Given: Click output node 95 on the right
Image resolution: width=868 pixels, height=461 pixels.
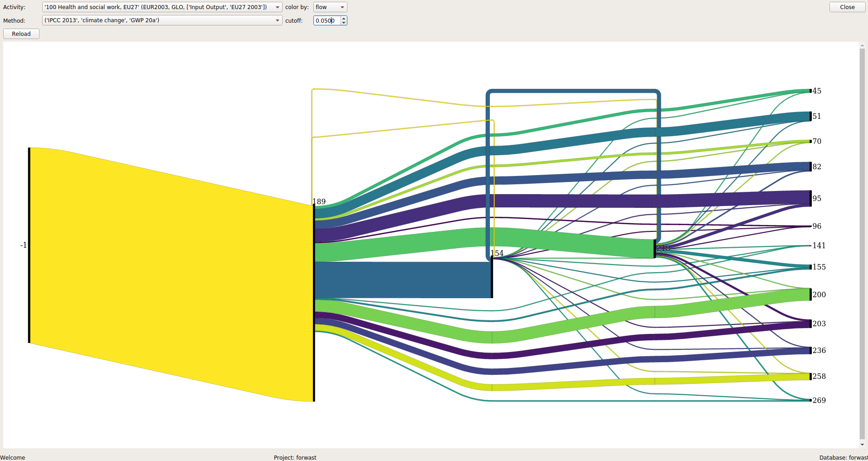Looking at the screenshot, I should (809, 198).
